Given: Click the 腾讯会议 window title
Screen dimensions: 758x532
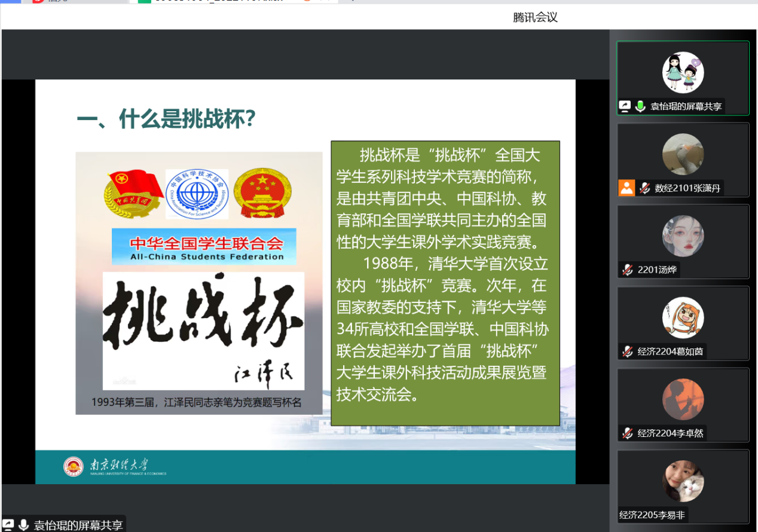Looking at the screenshot, I should pyautogui.click(x=535, y=17).
